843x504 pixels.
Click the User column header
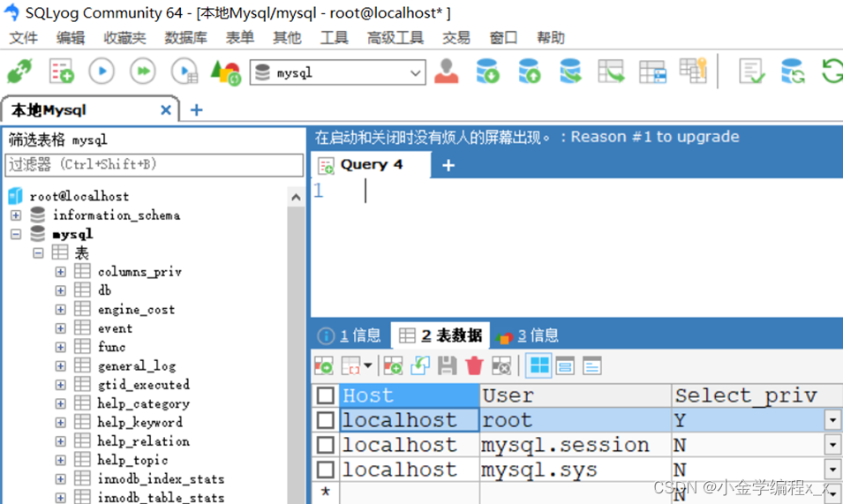[576, 395]
